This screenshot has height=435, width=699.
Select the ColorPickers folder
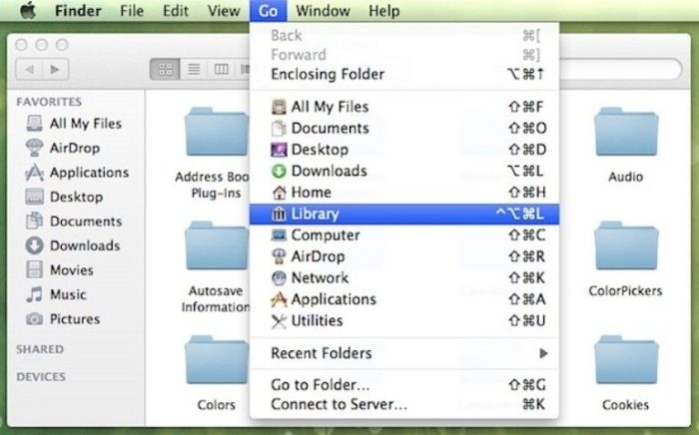pos(626,246)
